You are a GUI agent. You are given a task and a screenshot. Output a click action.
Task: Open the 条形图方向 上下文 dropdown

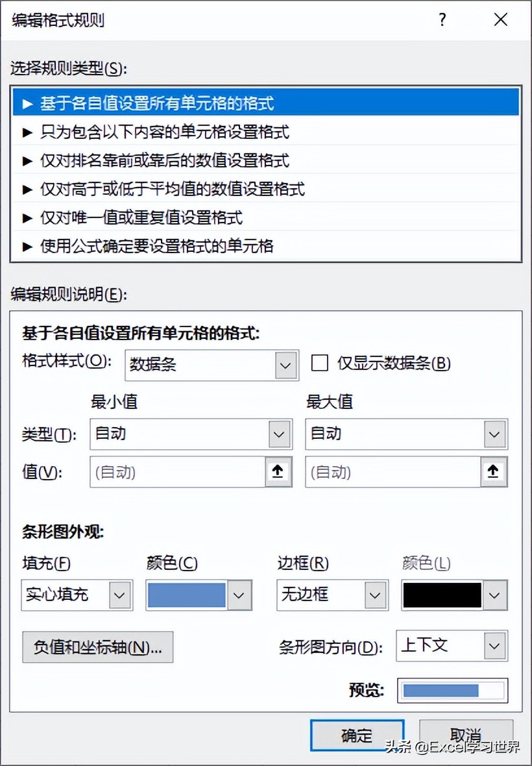point(452,646)
